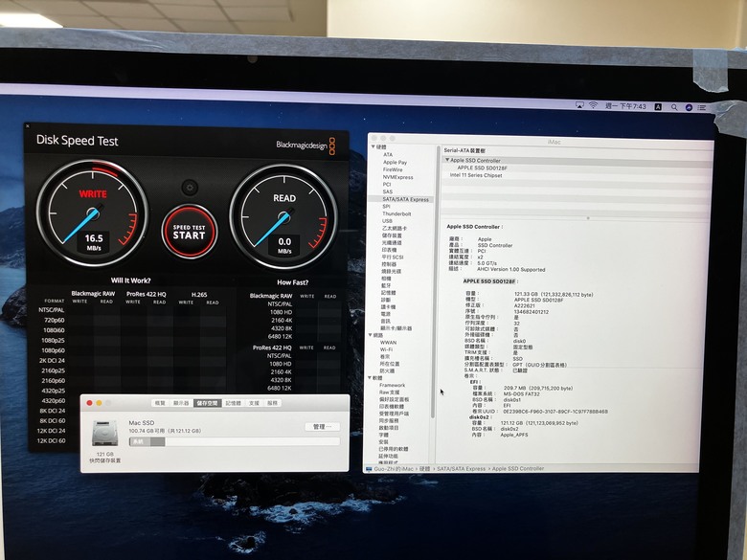
Task: Click the pane splitter handle dot
Action: [588, 218]
